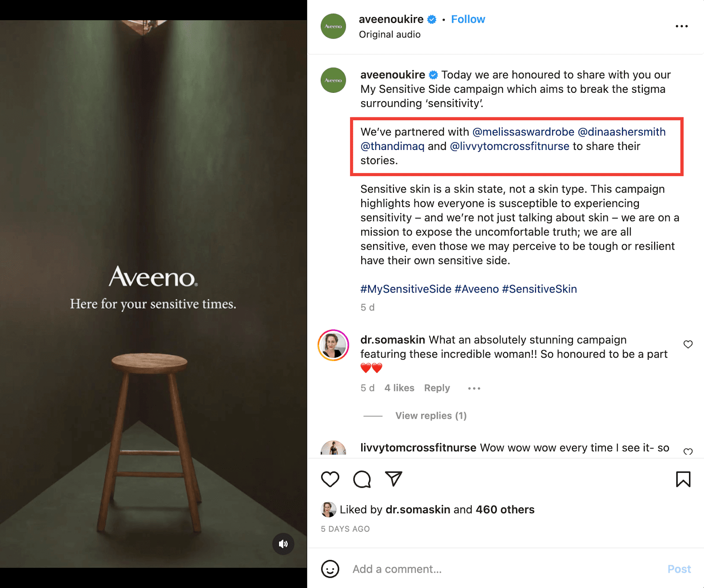The width and height of the screenshot is (704, 588).
Task: Open the Aveeno profile picture at the top
Action: (x=333, y=26)
